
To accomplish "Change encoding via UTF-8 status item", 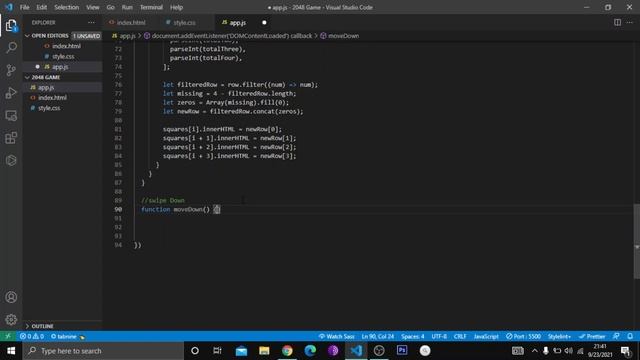I will 439,336.
